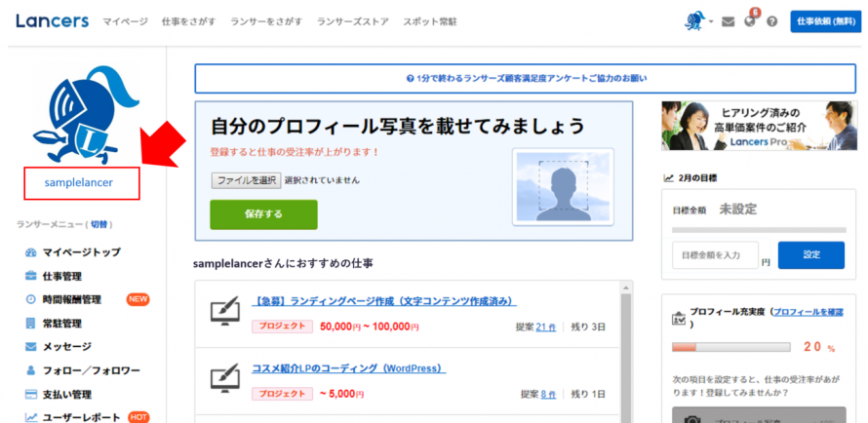Open ランサーをさがす in top navigation

click(x=266, y=22)
